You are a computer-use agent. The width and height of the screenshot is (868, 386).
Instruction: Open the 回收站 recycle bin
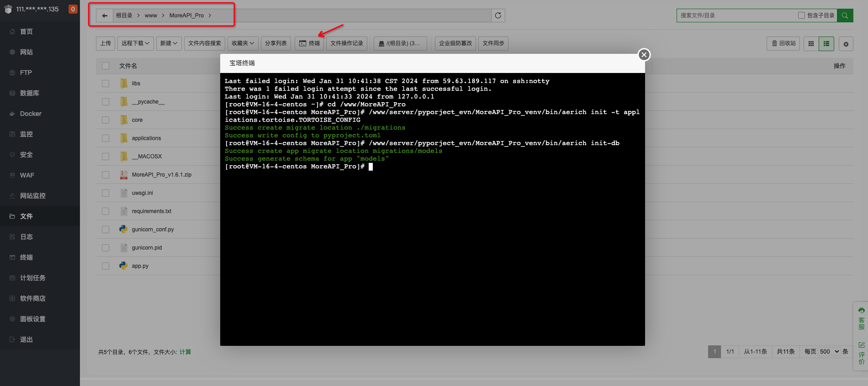[783, 43]
